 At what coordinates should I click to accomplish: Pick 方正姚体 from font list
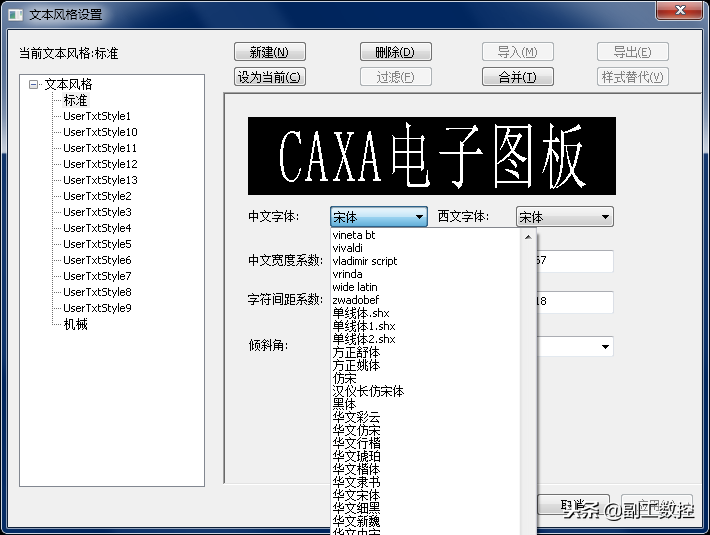click(426, 365)
